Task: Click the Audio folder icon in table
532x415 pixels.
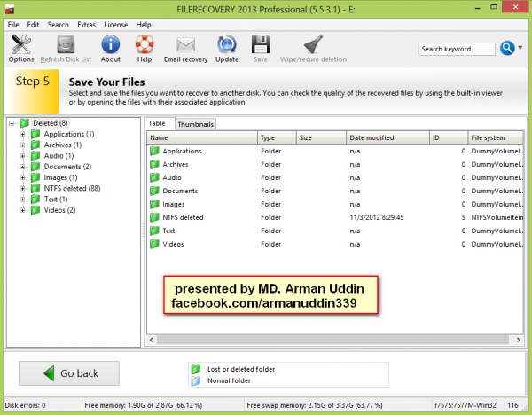Action: pyautogui.click(x=154, y=177)
